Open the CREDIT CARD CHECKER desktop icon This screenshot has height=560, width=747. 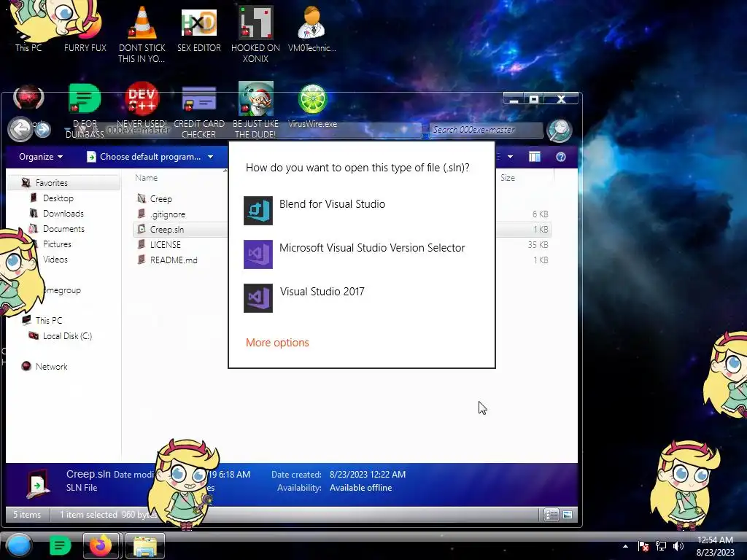[199, 109]
